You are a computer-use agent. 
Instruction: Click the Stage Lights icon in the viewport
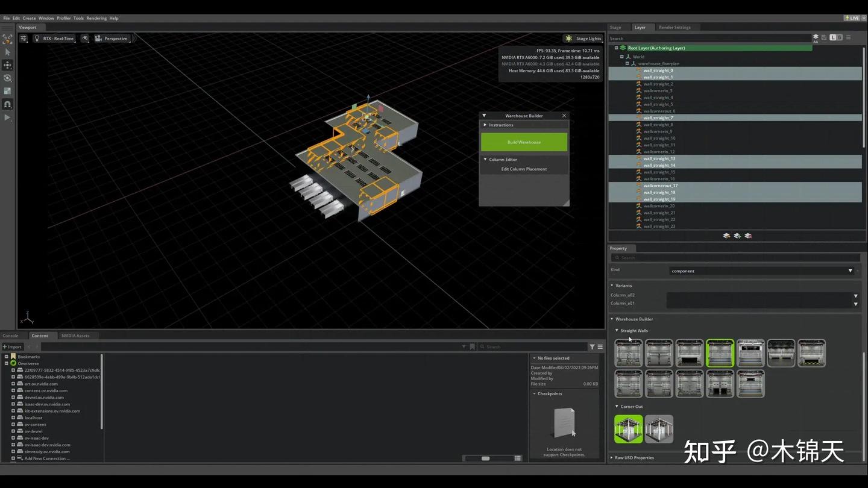point(568,38)
